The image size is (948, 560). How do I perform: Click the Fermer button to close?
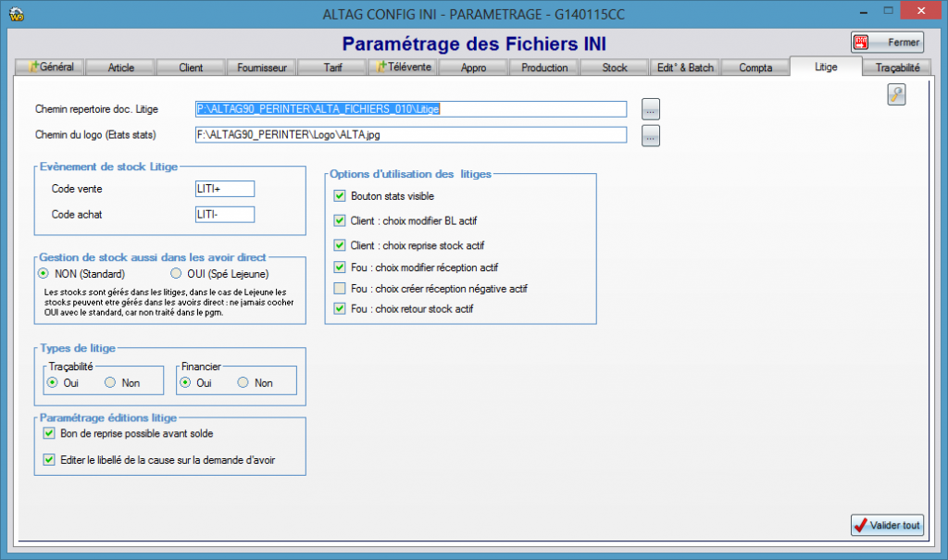[887, 43]
